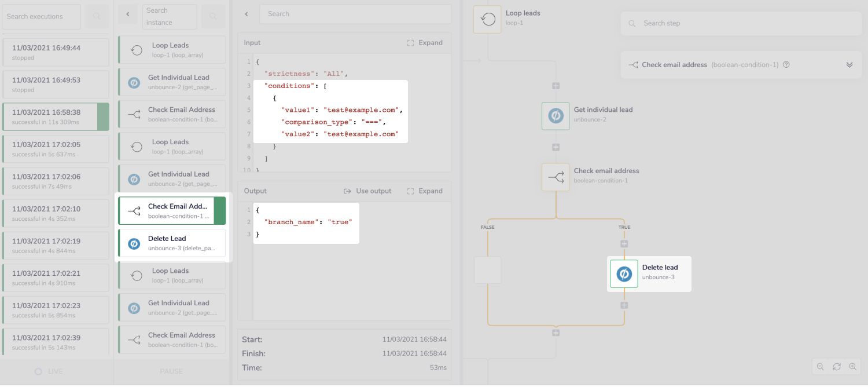Zoom out the workflow canvas
The width and height of the screenshot is (868, 387).
[x=820, y=367]
